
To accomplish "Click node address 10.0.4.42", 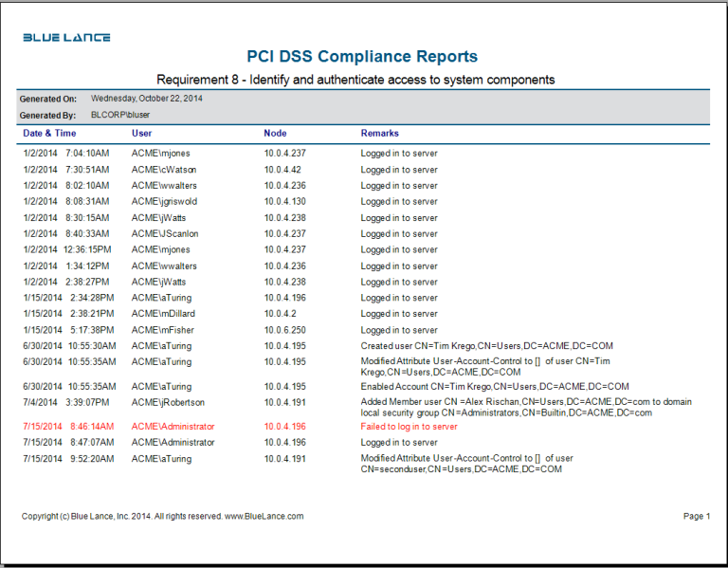I will point(282,170).
